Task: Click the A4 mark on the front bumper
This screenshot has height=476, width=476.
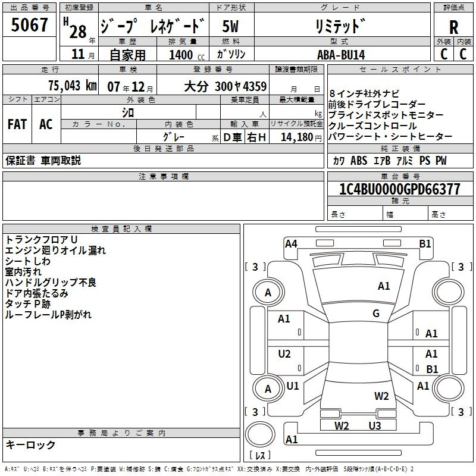Action: [291, 243]
